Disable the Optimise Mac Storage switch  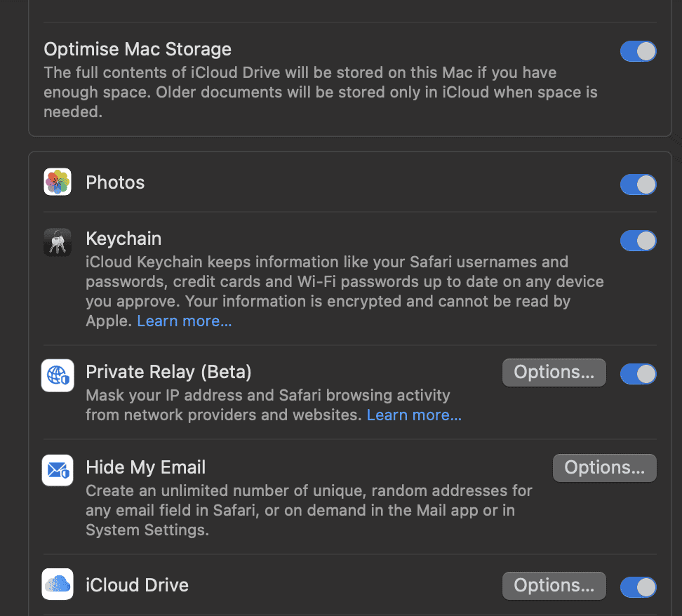[638, 51]
